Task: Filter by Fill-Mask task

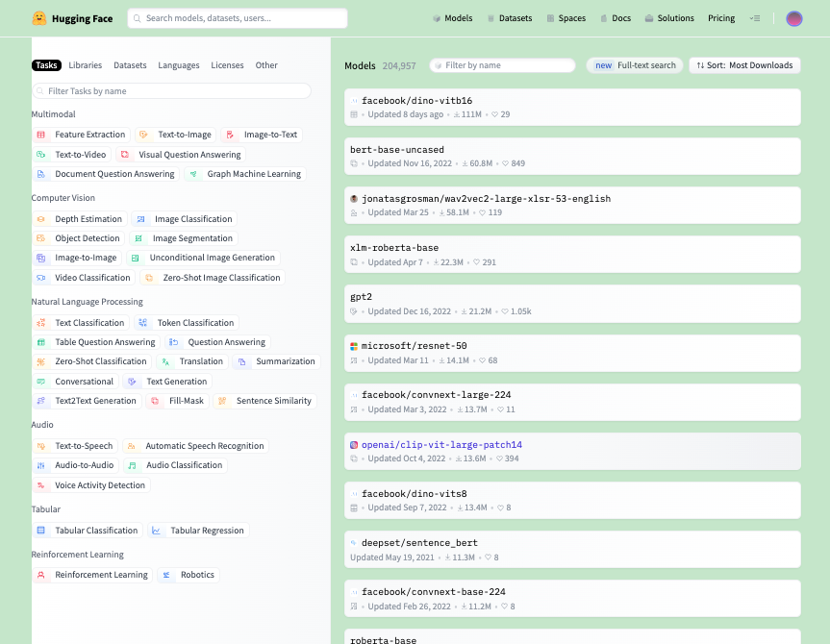Action: tap(177, 401)
